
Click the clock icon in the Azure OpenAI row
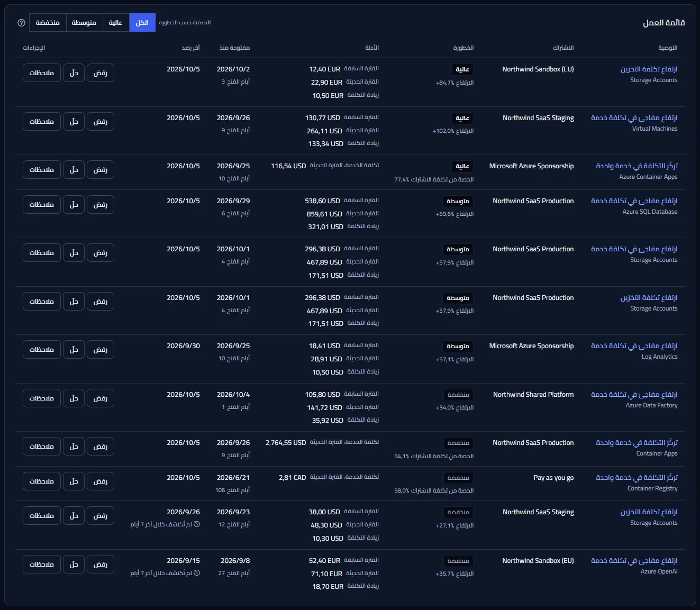click(197, 573)
